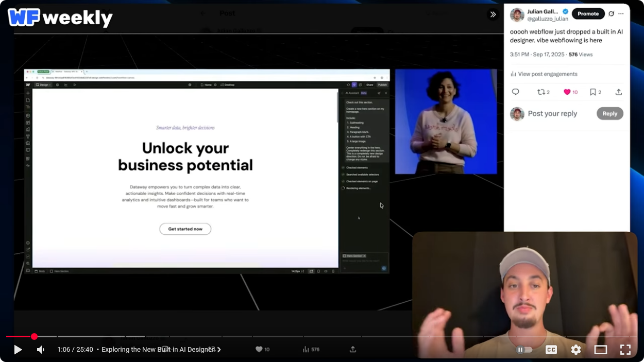Viewport: 644px width, 362px height.
Task: Toggle closed captions (CC)
Action: pos(551,350)
